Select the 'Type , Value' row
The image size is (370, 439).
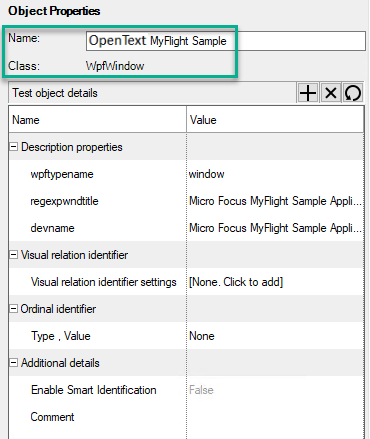186,336
